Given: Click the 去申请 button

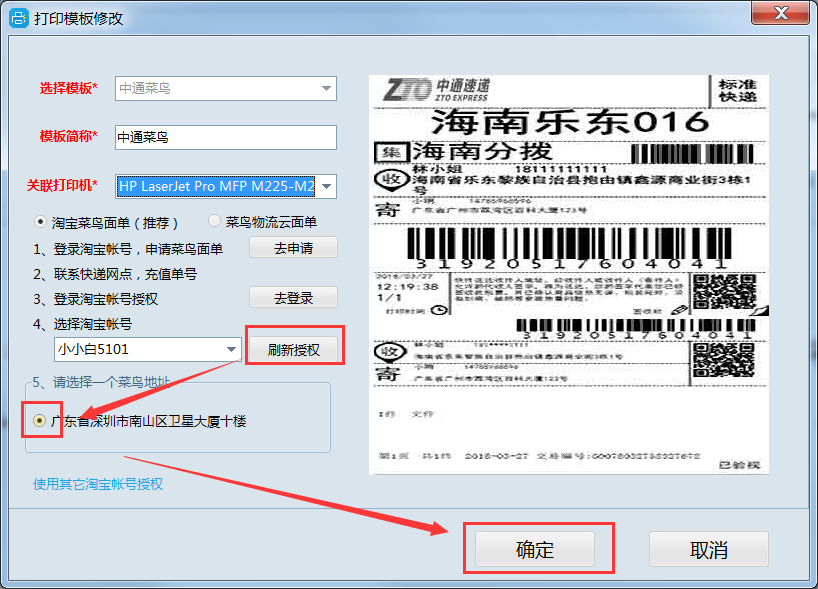Looking at the screenshot, I should [x=294, y=248].
